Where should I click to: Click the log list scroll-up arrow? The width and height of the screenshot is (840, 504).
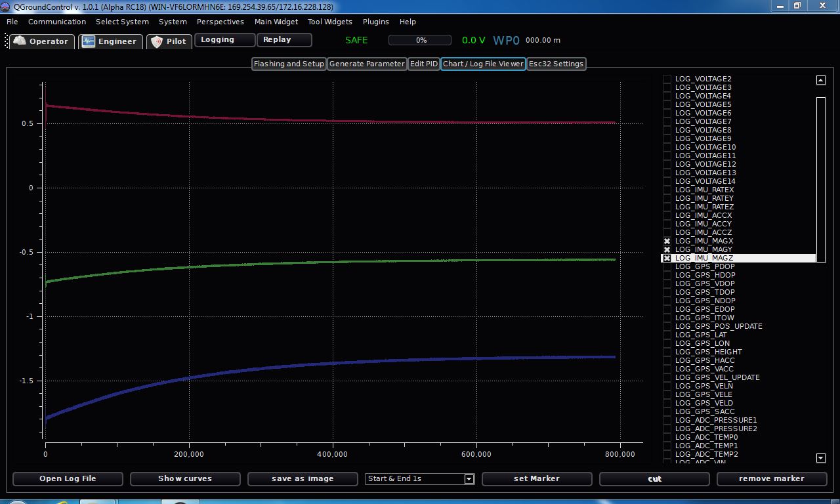pyautogui.click(x=820, y=80)
